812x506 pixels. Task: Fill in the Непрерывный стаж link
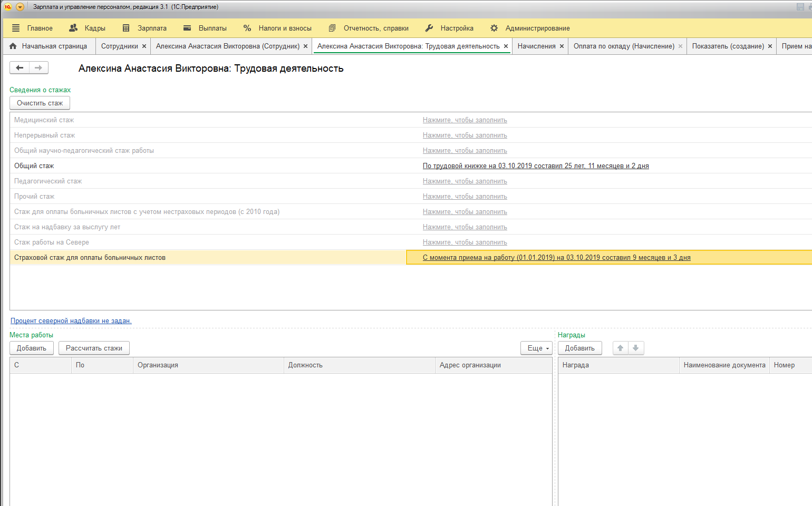coord(465,135)
